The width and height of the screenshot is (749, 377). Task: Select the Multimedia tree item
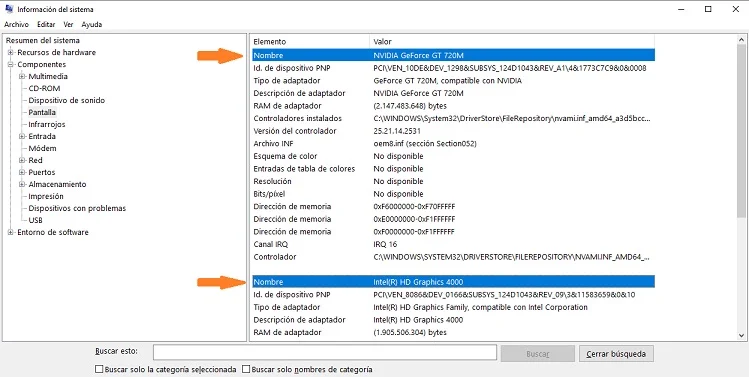[48, 76]
